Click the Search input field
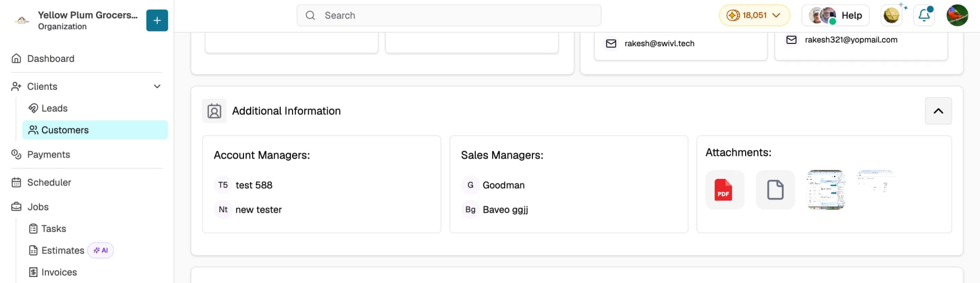980x283 pixels. point(449,15)
